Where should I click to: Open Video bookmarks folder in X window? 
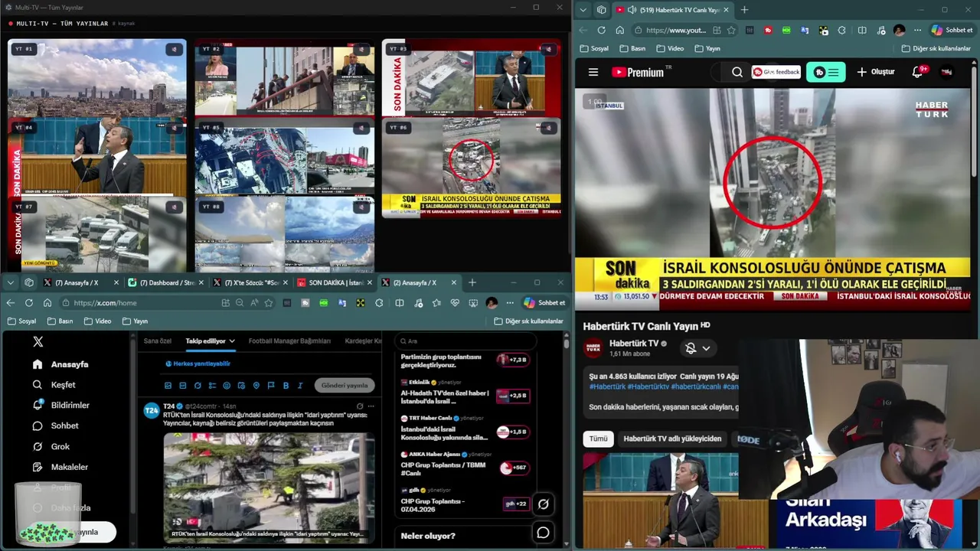97,321
